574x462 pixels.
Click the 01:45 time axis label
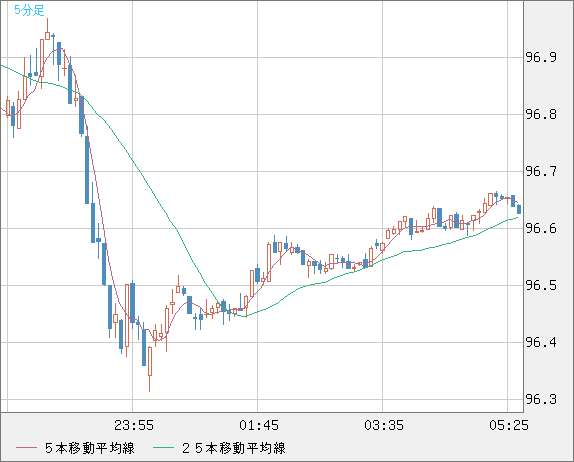click(259, 425)
